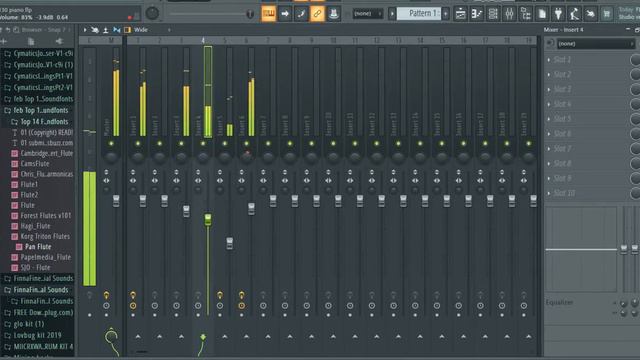The width and height of the screenshot is (640, 360).
Task: Select Korg Triton Flutes soundfont
Action: tap(45, 236)
